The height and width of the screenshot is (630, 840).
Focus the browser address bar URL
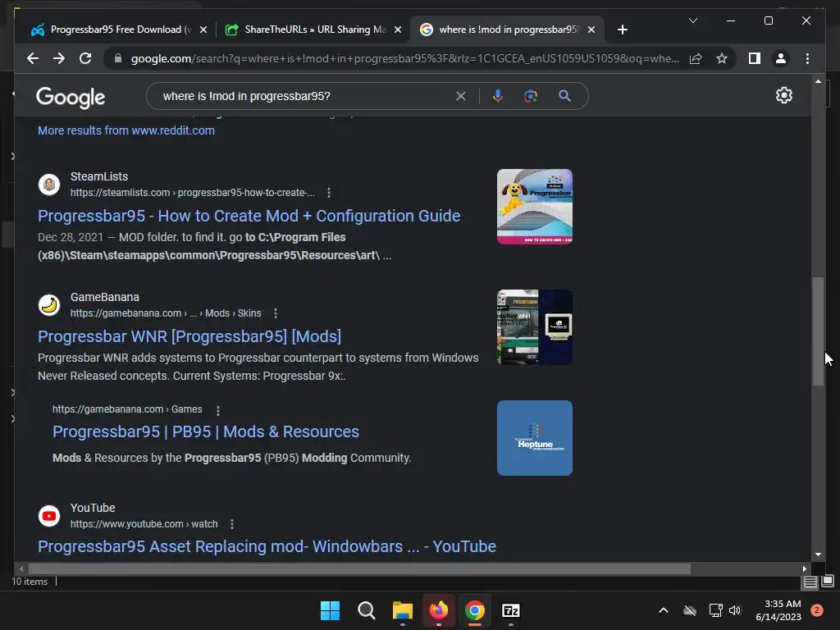[x=404, y=58]
